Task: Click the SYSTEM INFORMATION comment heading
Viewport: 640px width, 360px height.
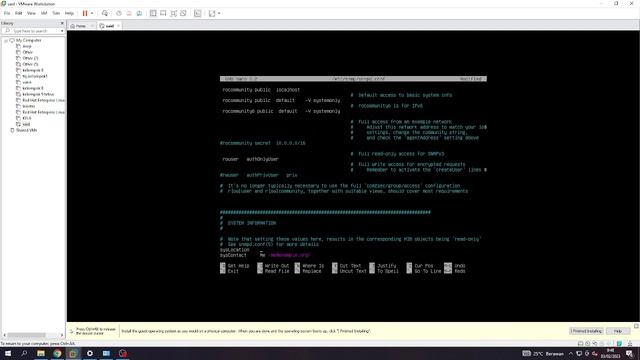Action: click(x=252, y=223)
